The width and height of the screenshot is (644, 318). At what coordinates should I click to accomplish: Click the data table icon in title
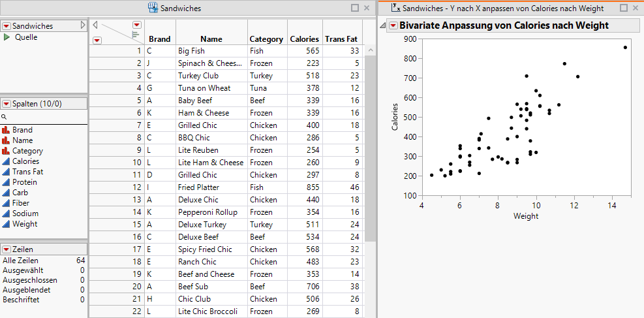[153, 7]
